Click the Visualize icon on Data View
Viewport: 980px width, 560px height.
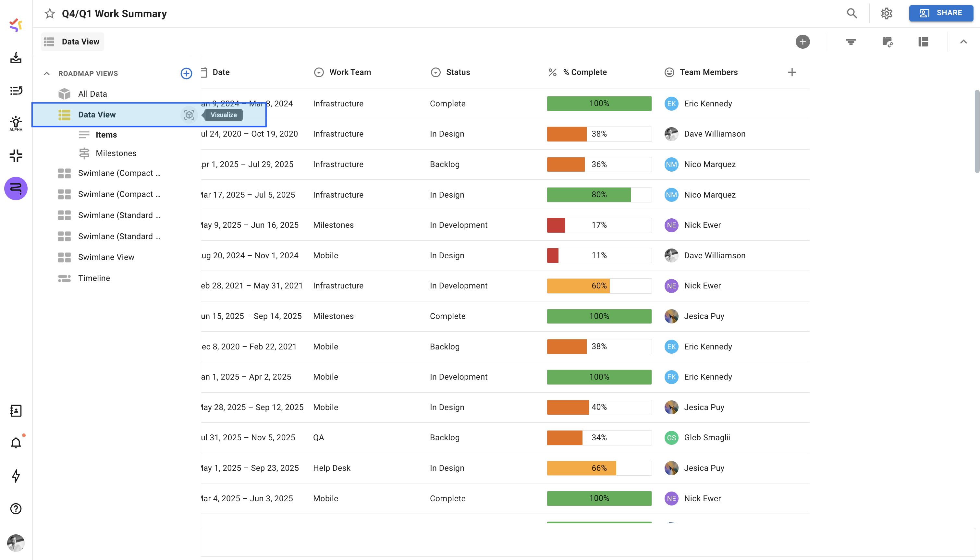pyautogui.click(x=189, y=115)
